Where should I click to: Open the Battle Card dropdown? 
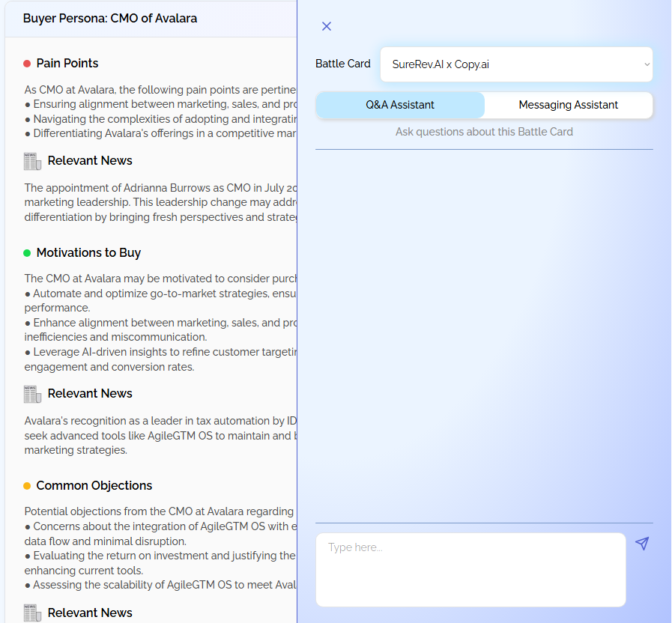516,64
